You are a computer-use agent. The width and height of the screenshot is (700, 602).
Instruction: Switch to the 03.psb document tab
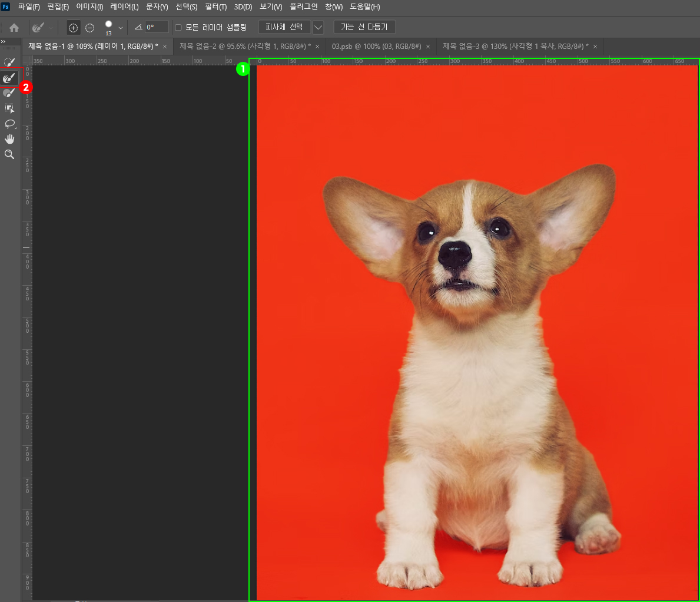point(376,47)
